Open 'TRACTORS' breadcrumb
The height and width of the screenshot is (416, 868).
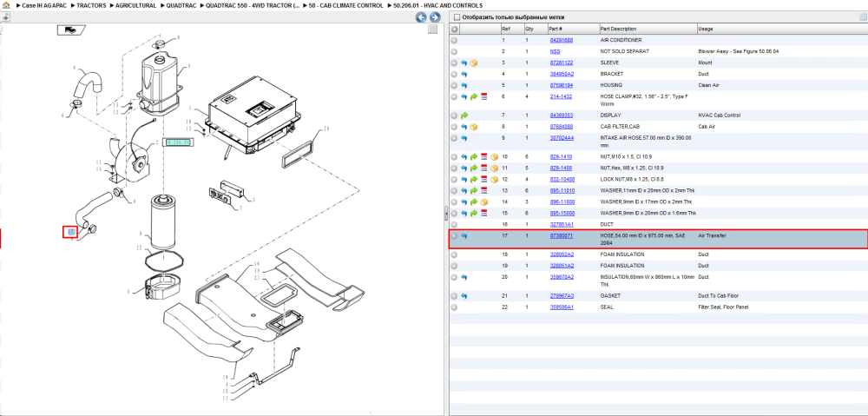pyautogui.click(x=91, y=5)
